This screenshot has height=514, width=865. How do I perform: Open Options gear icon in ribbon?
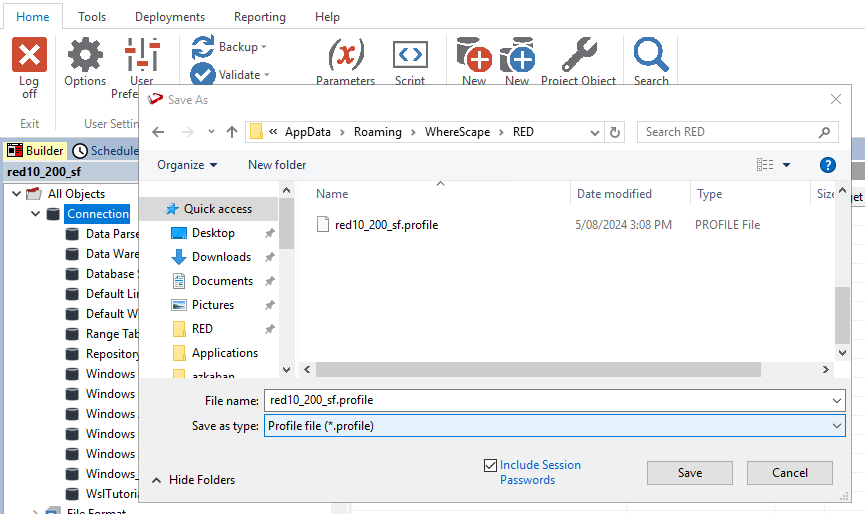tap(85, 55)
